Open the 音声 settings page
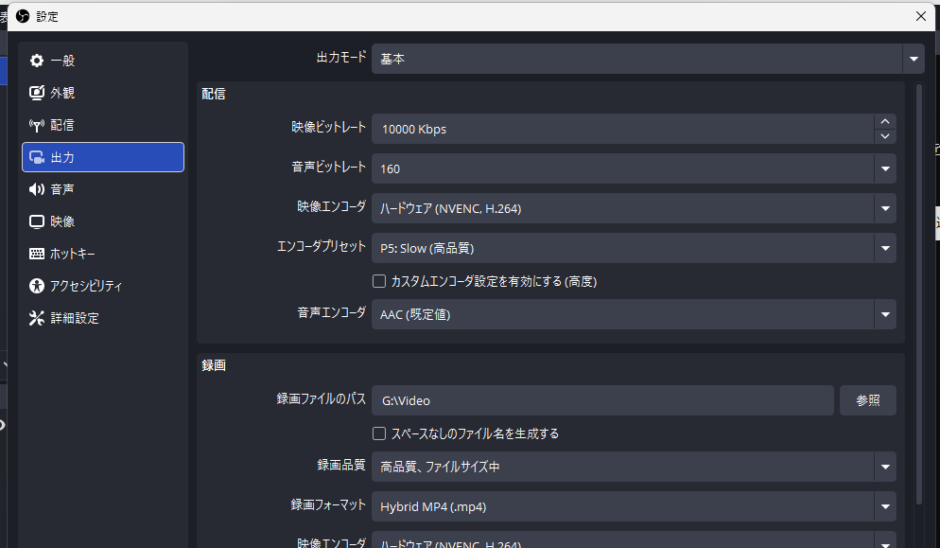The width and height of the screenshot is (940, 548). point(103,189)
